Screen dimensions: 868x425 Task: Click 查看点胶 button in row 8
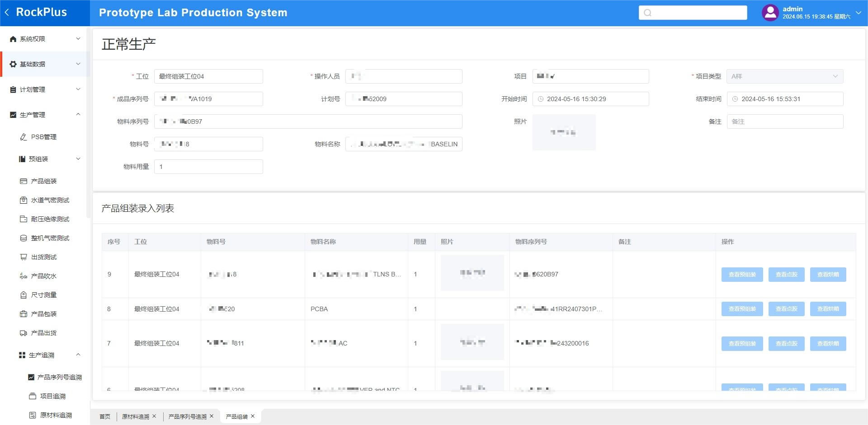click(x=787, y=309)
